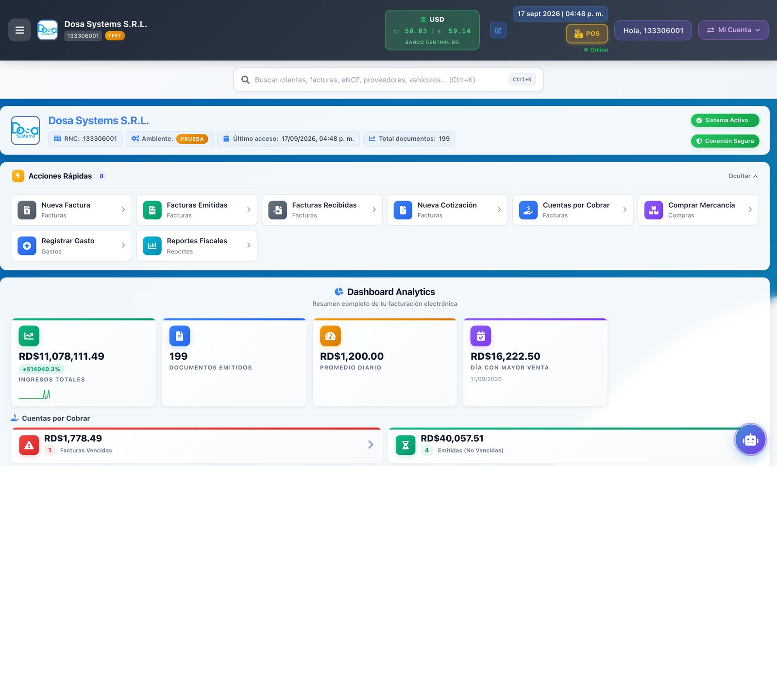
Task: Click the Facturas Emitidas green icon
Action: pyautogui.click(x=152, y=210)
